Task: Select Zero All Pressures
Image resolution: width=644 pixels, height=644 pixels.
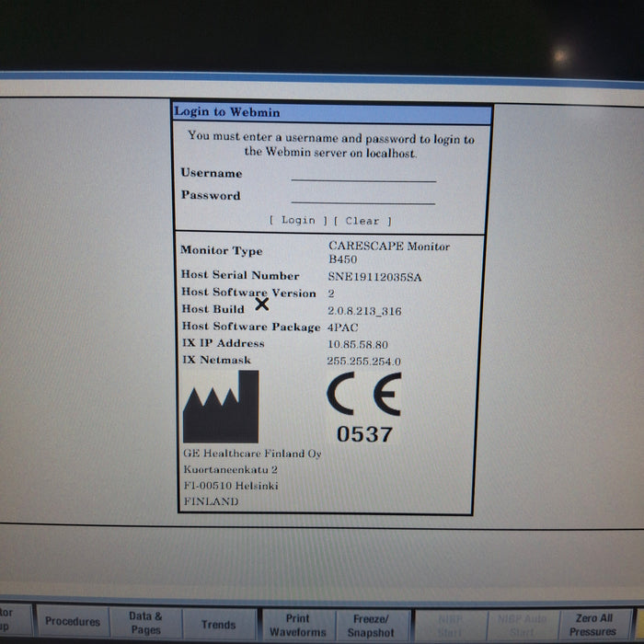Action: coord(592,625)
